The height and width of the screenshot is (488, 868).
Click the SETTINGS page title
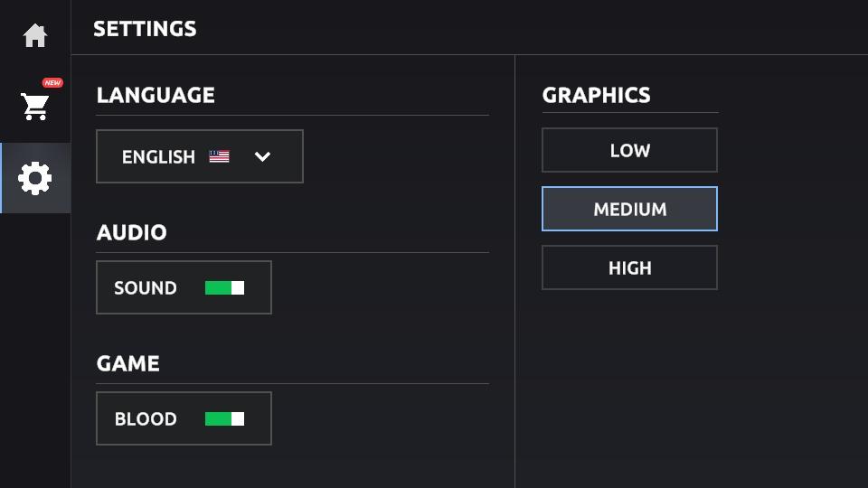145,29
